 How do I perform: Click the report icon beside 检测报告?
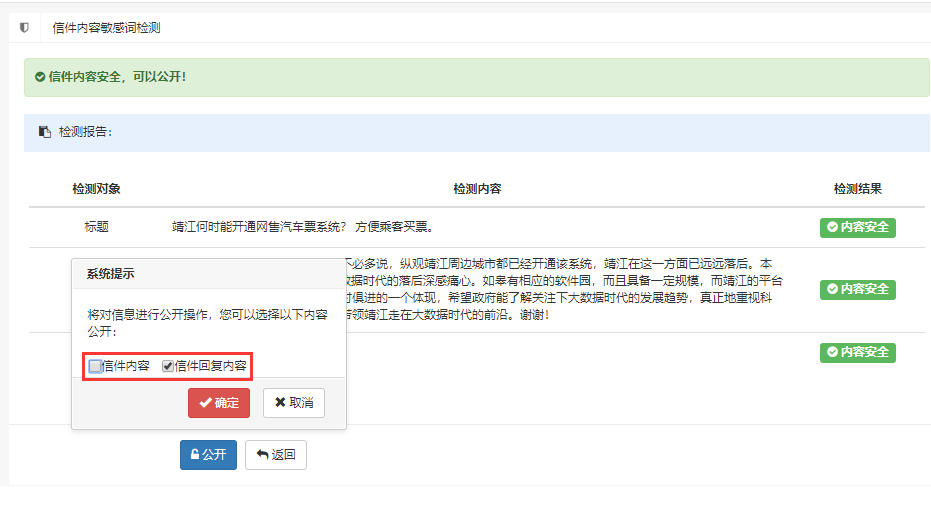click(44, 132)
